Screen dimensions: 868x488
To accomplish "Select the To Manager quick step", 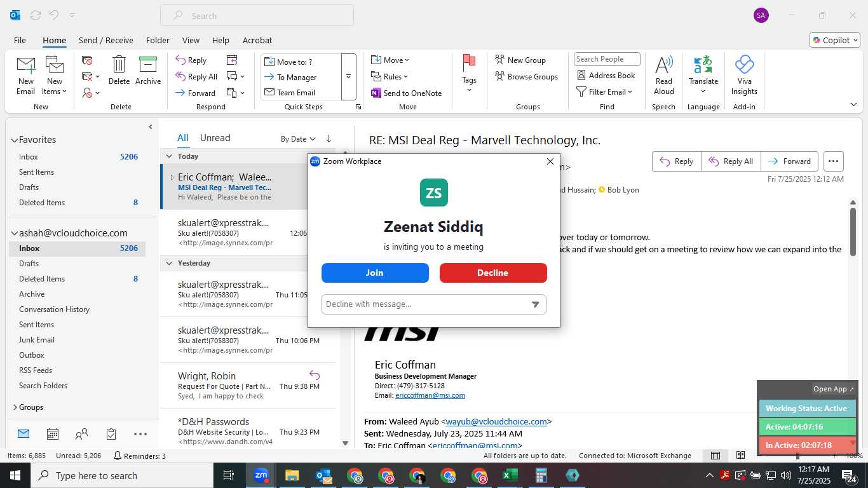I will [x=301, y=77].
